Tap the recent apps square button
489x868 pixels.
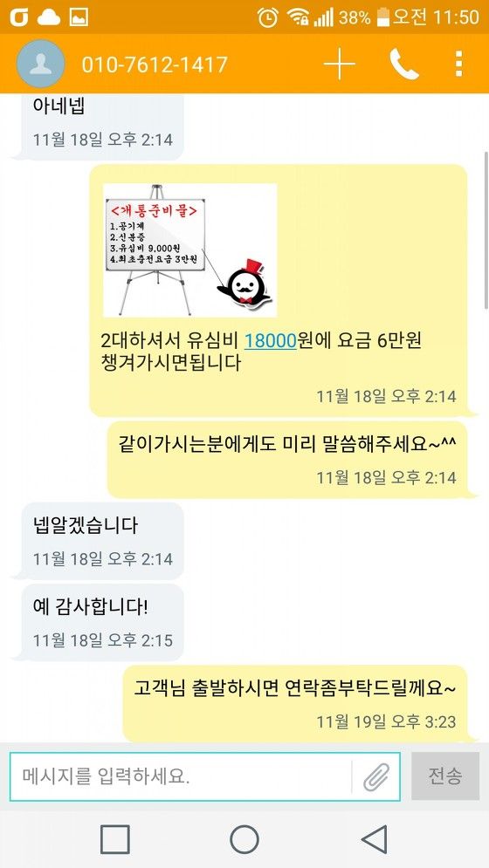[115, 839]
